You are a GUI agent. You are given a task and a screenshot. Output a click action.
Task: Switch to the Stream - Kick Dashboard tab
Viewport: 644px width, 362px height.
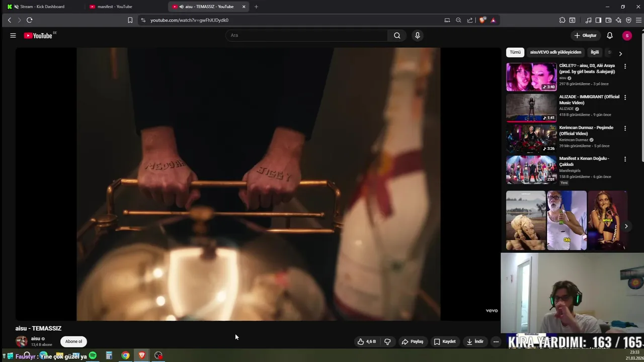click(x=42, y=7)
